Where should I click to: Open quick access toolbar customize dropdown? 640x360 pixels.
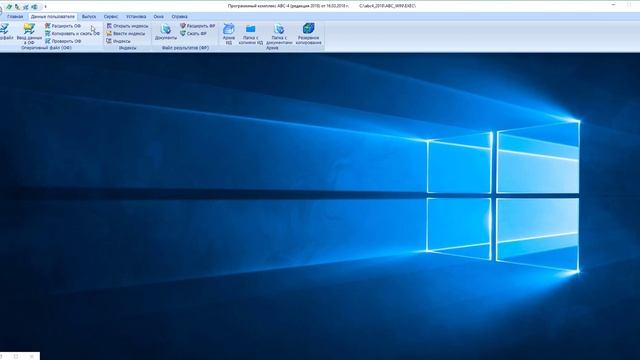[x=45, y=7]
